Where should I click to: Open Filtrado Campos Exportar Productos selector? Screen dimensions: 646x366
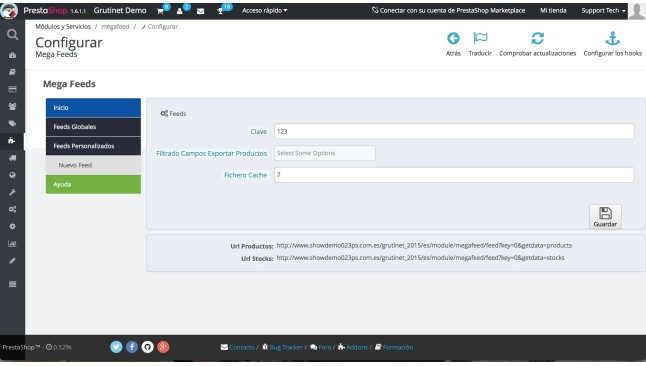pyautogui.click(x=325, y=153)
